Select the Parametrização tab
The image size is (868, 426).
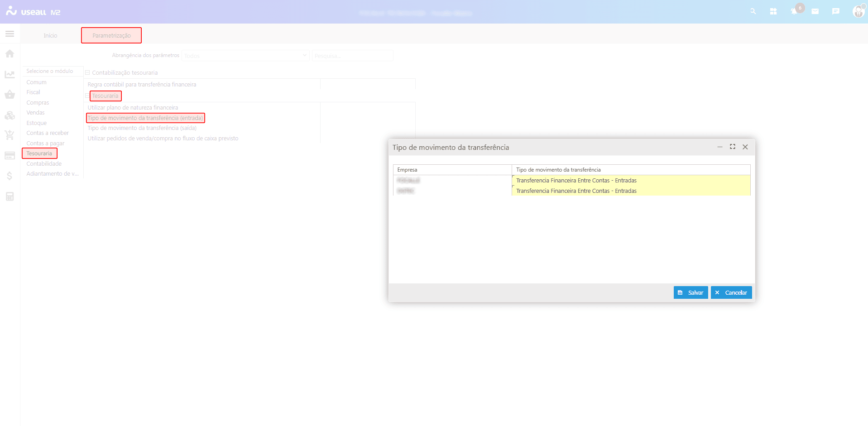111,35
